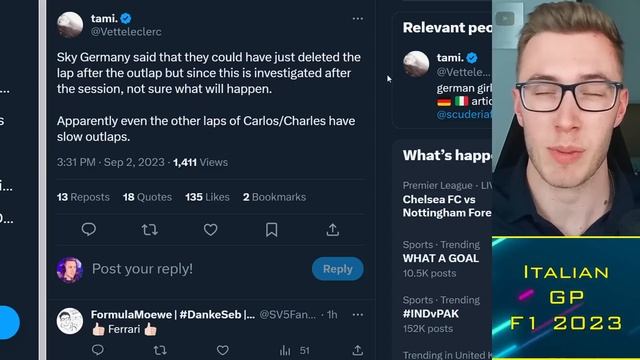Open more options menu on tami's post
This screenshot has height=360, width=640.
[x=358, y=19]
